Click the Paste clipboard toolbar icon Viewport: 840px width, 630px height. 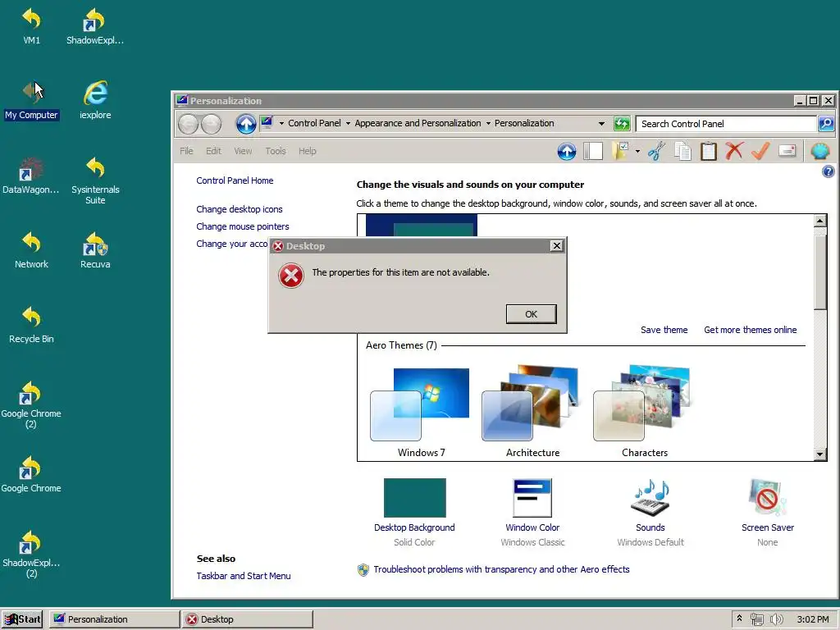tap(708, 151)
